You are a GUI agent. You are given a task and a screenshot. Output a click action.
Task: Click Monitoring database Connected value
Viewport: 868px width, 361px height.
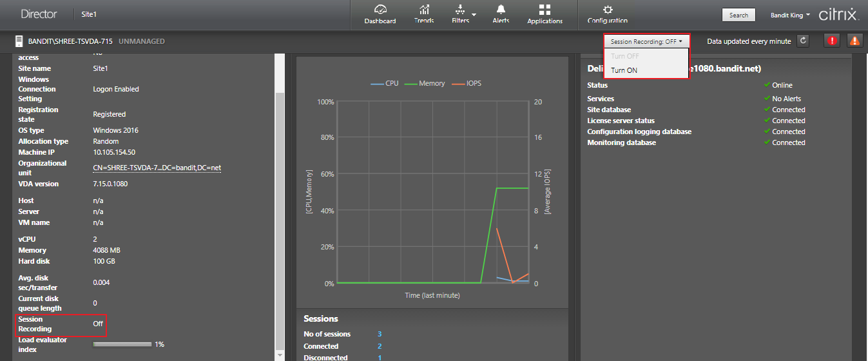(789, 142)
